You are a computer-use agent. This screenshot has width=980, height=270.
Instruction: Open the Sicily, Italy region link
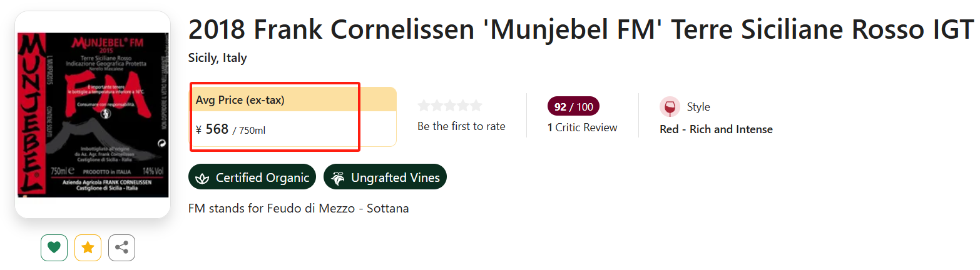[x=217, y=58]
